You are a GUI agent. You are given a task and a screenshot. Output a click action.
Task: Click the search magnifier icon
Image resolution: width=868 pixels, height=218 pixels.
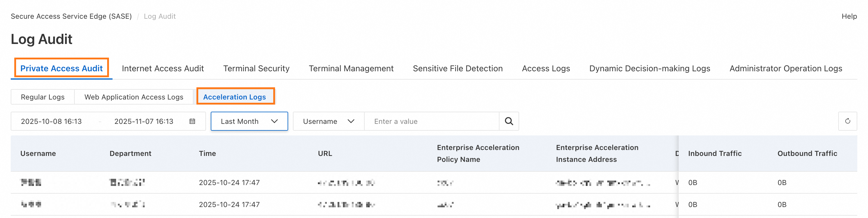point(508,121)
